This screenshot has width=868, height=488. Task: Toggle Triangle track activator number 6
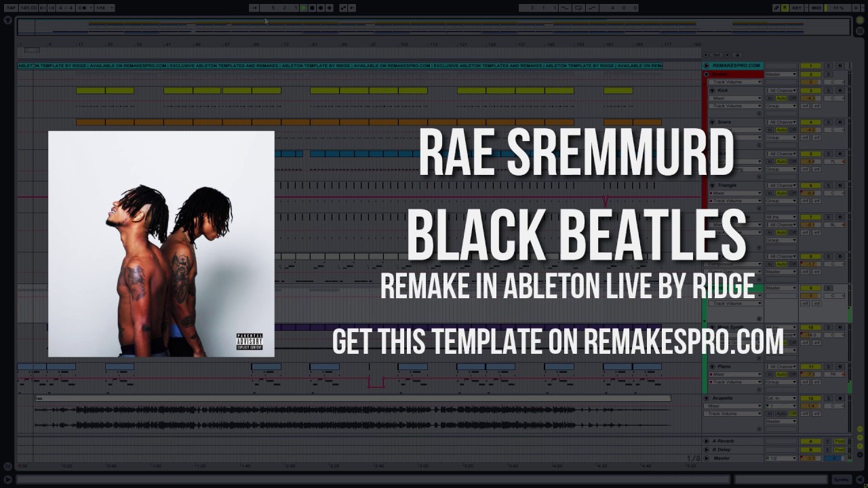(x=810, y=185)
